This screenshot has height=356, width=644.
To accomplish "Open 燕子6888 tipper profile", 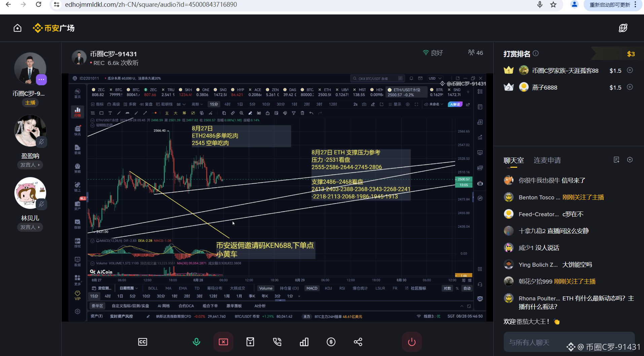I will click(x=545, y=88).
